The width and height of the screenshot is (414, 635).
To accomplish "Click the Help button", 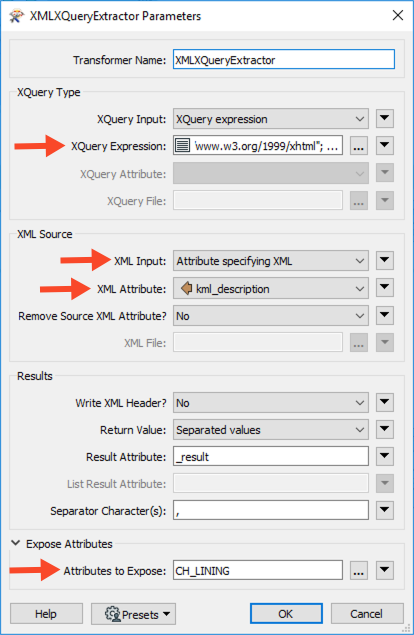I will [46, 614].
